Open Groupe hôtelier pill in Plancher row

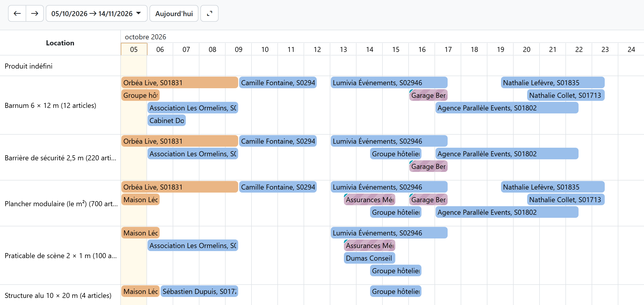click(x=396, y=212)
